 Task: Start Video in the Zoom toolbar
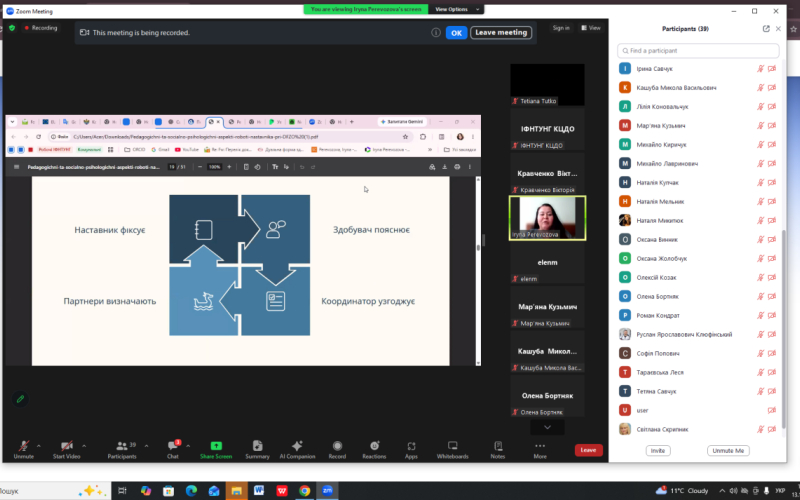(x=66, y=449)
